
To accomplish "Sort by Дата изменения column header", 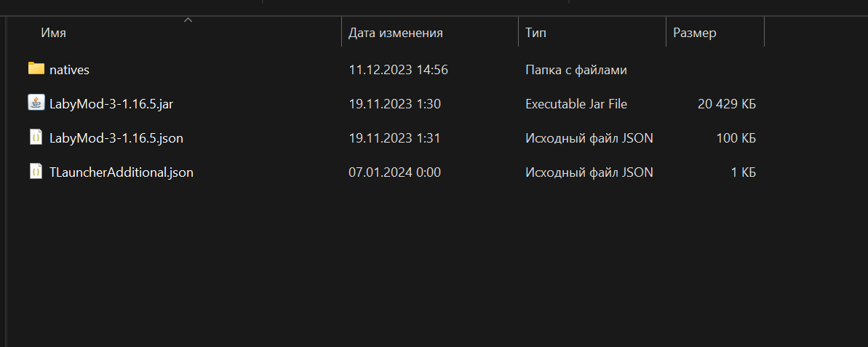I will [395, 33].
